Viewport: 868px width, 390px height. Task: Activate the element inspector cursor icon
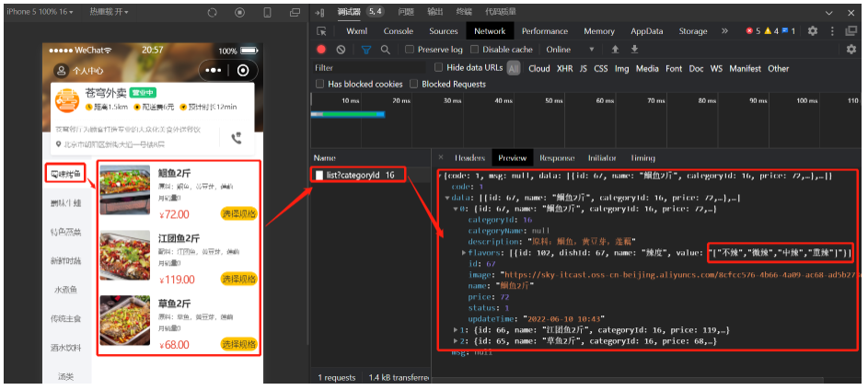(x=321, y=31)
